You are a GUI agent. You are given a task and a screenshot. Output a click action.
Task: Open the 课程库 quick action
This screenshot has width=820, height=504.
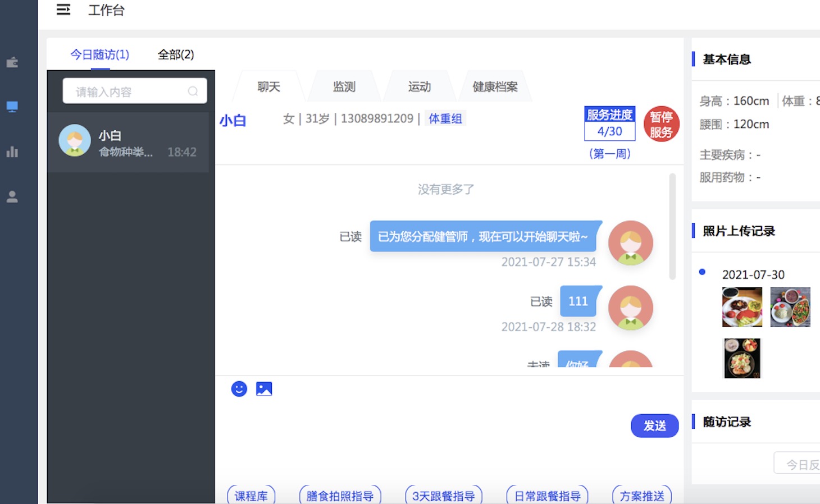[x=250, y=496]
